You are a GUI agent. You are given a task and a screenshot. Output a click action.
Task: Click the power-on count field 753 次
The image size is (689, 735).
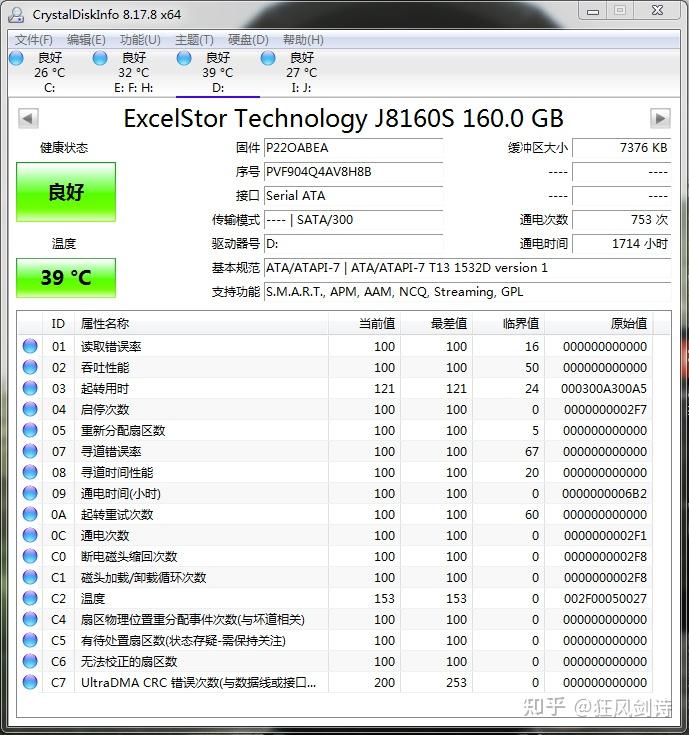click(x=622, y=219)
